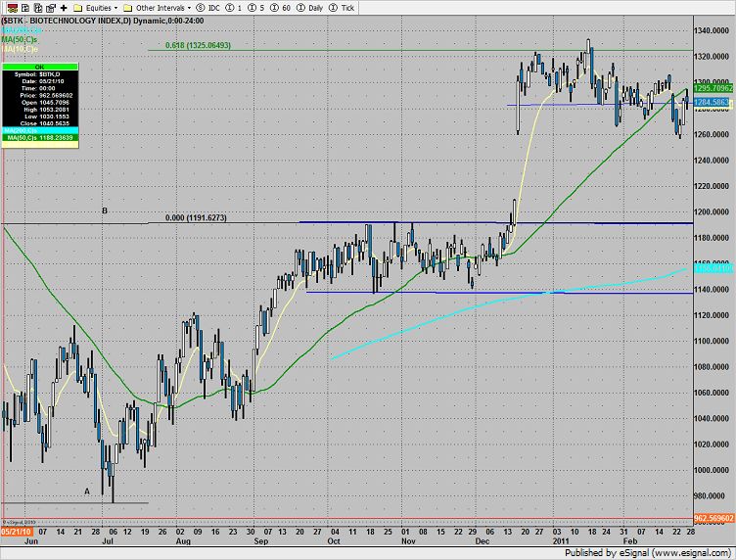The image size is (736, 560).
Task: Click the red 962.569602 cursor price tag
Action: click(713, 518)
